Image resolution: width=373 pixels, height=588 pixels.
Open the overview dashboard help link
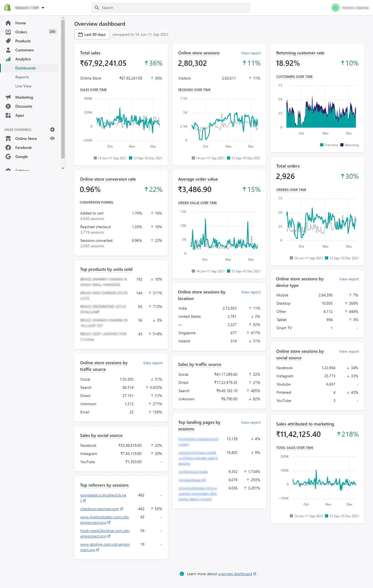click(235, 574)
